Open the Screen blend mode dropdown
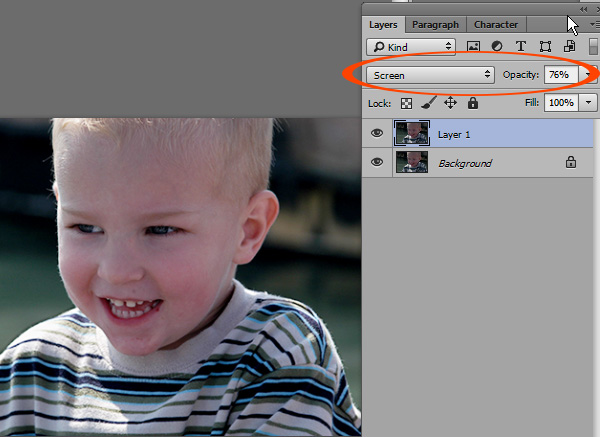The width and height of the screenshot is (600, 437). tap(430, 75)
